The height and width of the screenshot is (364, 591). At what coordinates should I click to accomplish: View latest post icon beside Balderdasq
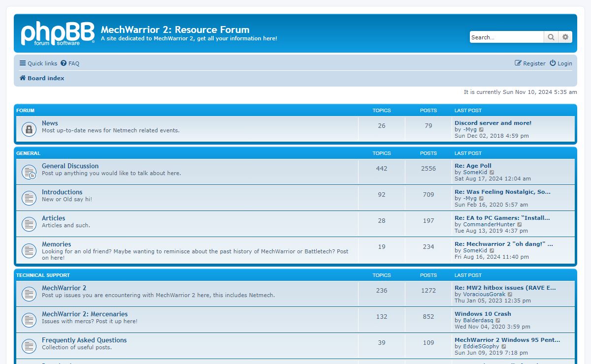point(498,321)
